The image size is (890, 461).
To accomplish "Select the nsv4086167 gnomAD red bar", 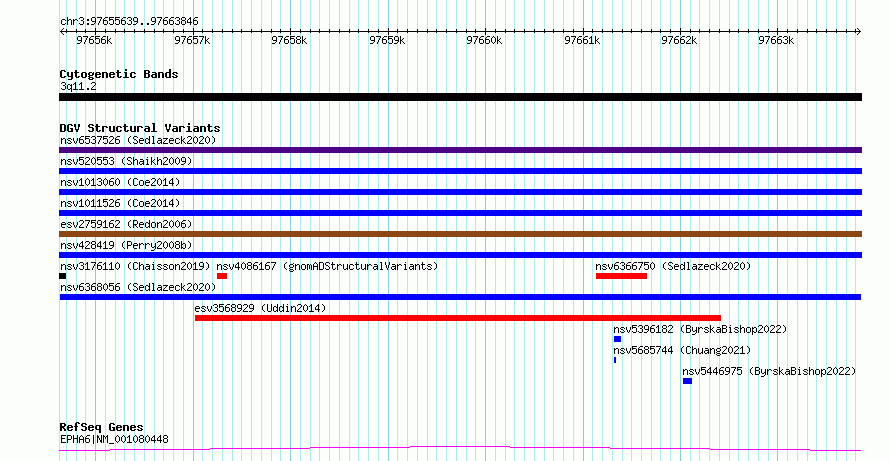I will [222, 276].
